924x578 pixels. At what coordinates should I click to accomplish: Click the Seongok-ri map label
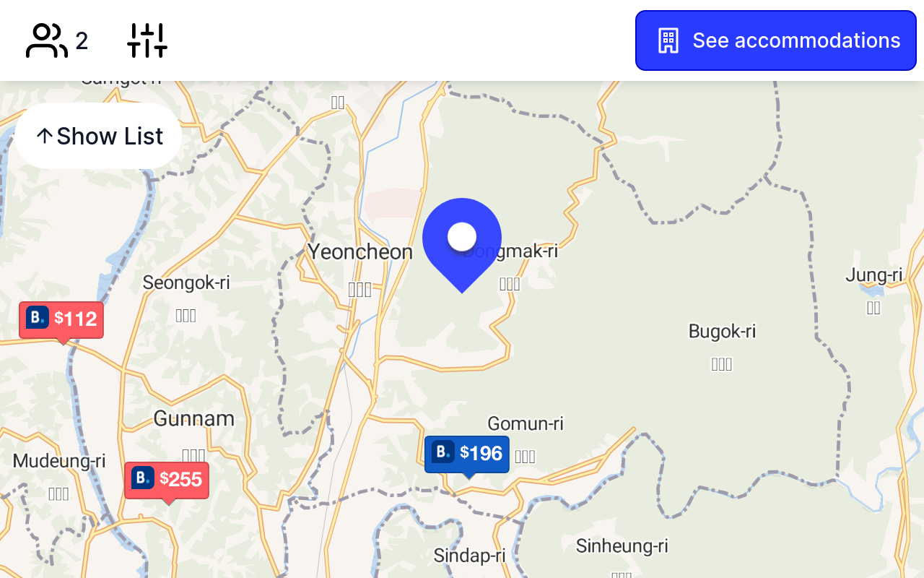click(x=186, y=282)
